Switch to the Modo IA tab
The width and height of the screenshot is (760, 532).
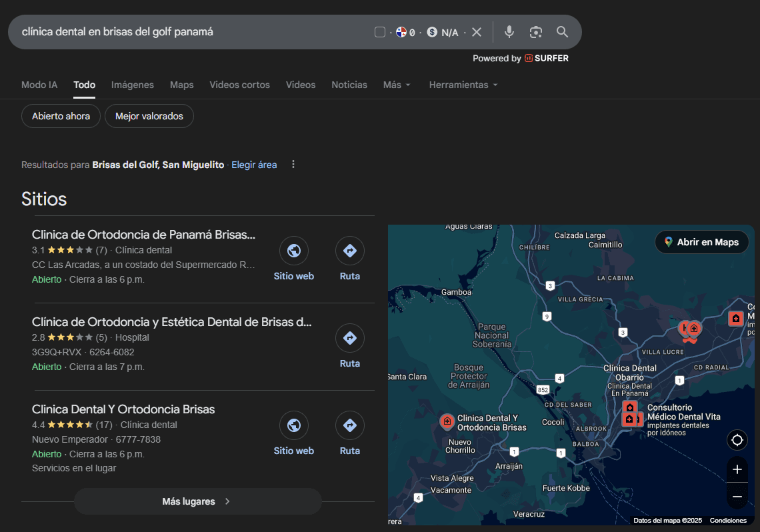pyautogui.click(x=39, y=85)
